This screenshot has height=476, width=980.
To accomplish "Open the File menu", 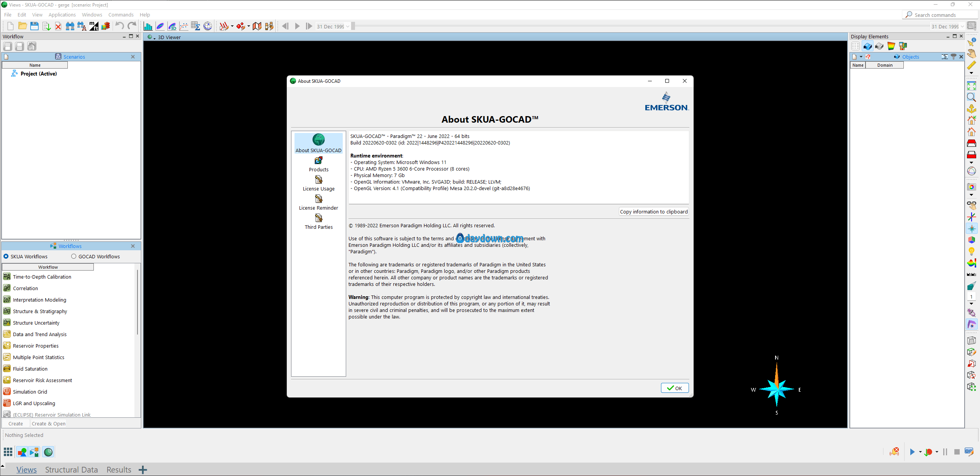I will pos(8,15).
